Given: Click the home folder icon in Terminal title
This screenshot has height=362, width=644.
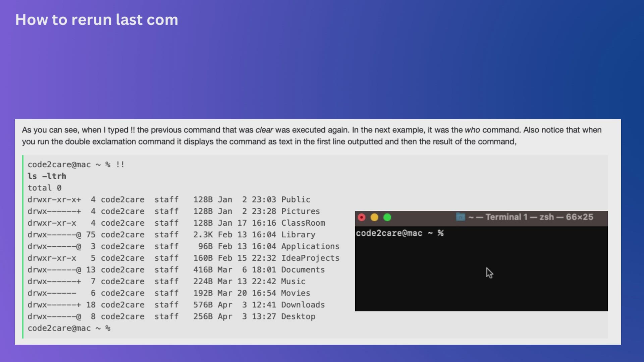Looking at the screenshot, I should pos(460,217).
